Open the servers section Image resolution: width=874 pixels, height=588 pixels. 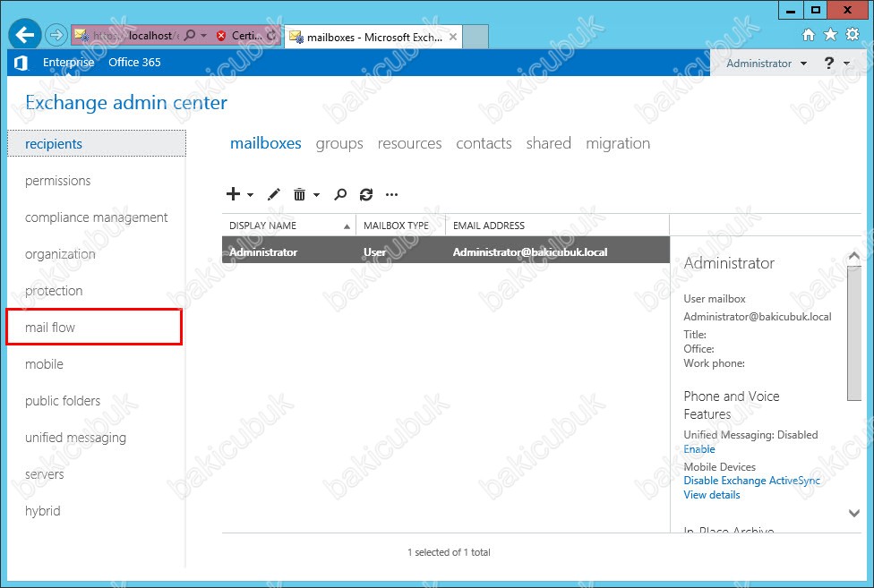(44, 474)
